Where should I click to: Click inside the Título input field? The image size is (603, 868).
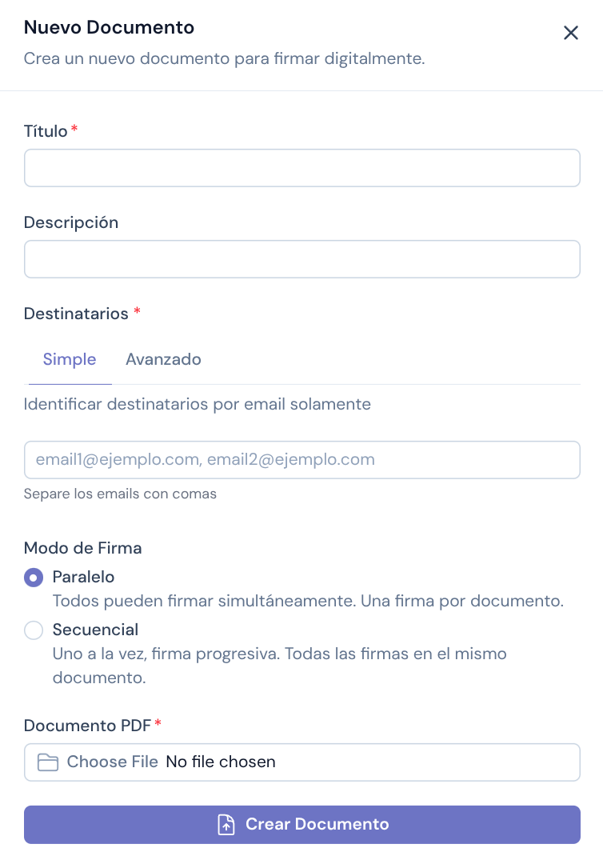tap(301, 168)
